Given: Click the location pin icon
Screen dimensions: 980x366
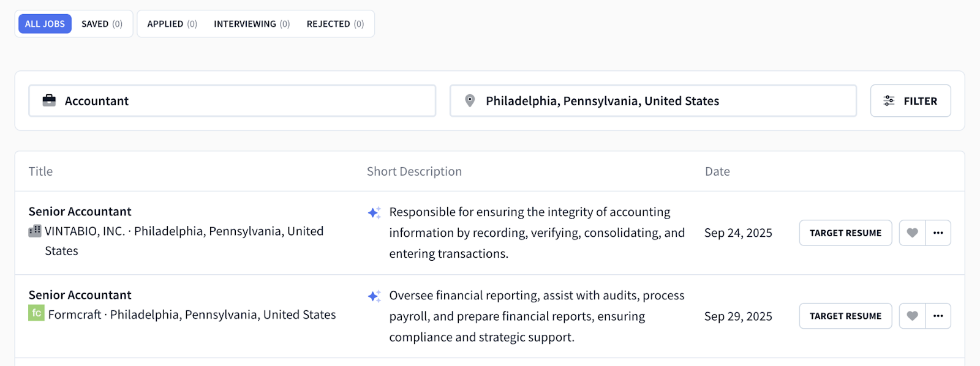Looking at the screenshot, I should (x=470, y=100).
